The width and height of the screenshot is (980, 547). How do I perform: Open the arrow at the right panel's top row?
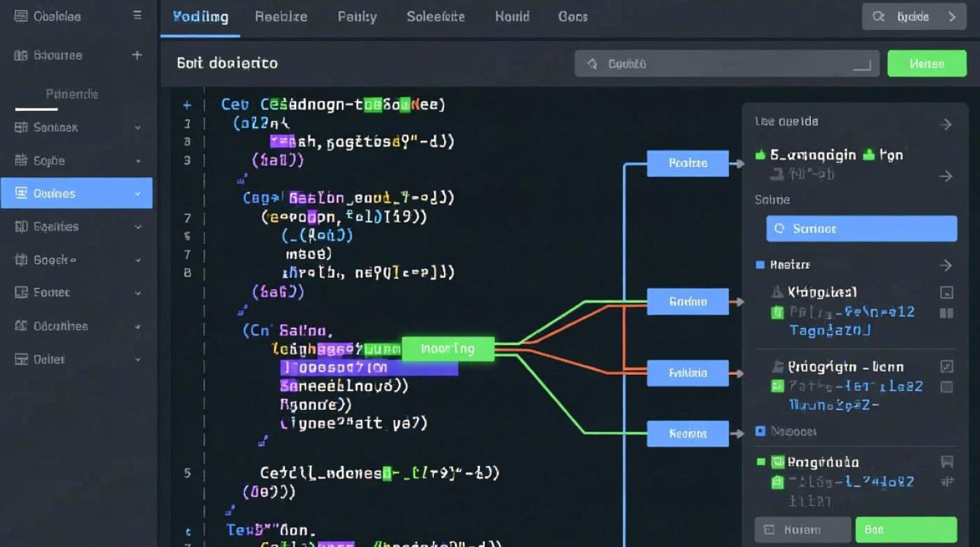pyautogui.click(x=946, y=125)
